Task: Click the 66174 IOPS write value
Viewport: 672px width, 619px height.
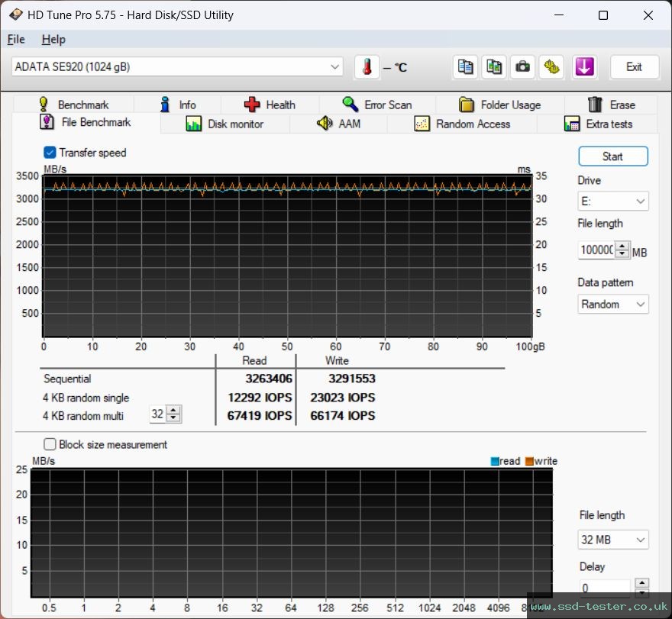Action: click(342, 415)
